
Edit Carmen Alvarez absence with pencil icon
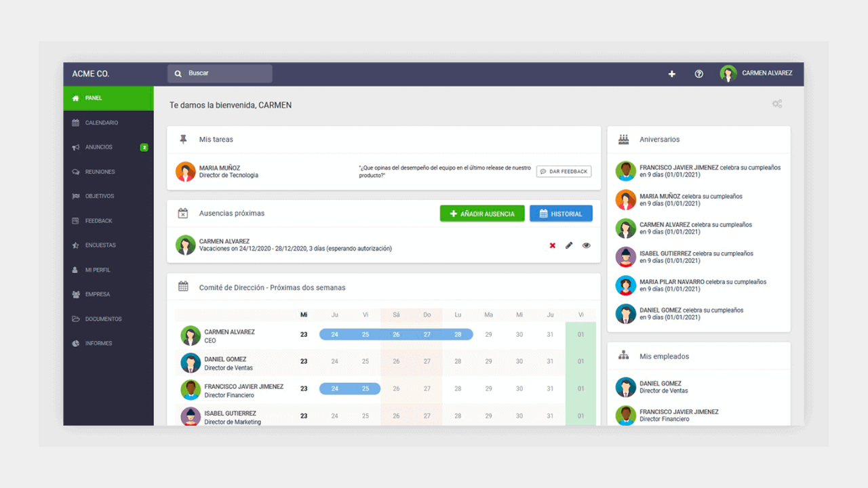coord(569,245)
